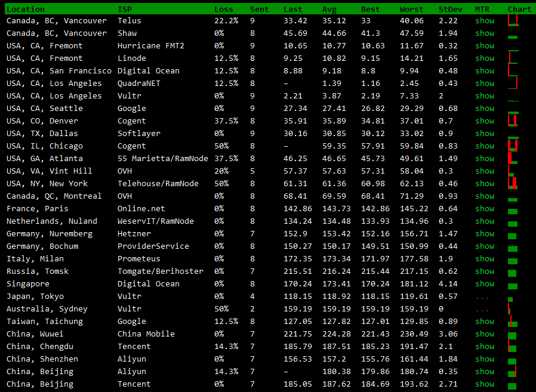Show MTR for Chicago Cogent row
Screen dimensions: 536x392
[485, 146]
